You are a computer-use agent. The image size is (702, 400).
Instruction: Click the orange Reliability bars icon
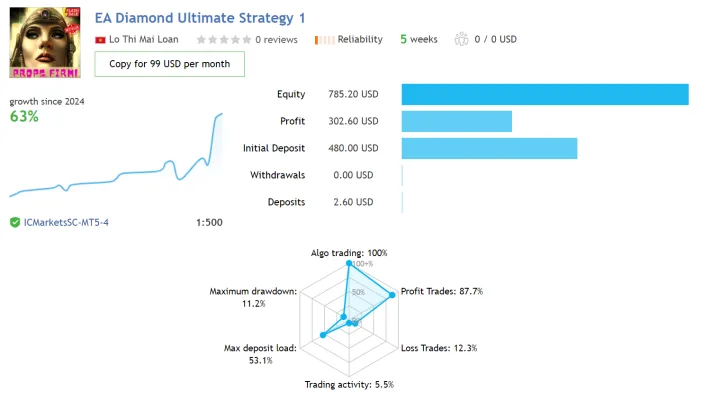[x=324, y=40]
